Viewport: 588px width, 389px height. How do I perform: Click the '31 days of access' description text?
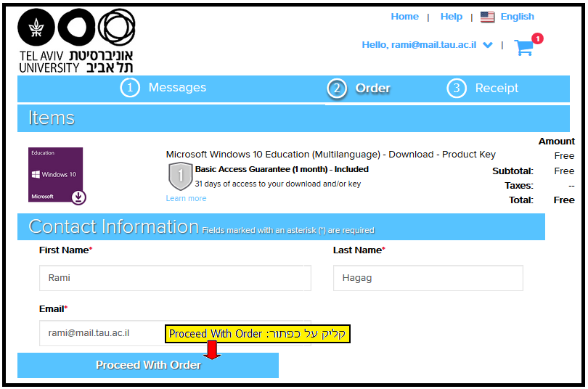pos(277,184)
